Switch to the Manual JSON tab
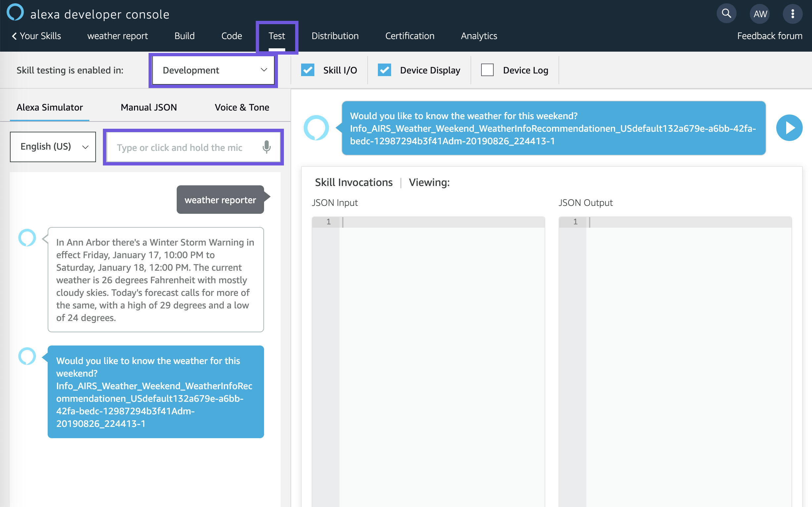Viewport: 812px width, 507px height. pos(149,107)
